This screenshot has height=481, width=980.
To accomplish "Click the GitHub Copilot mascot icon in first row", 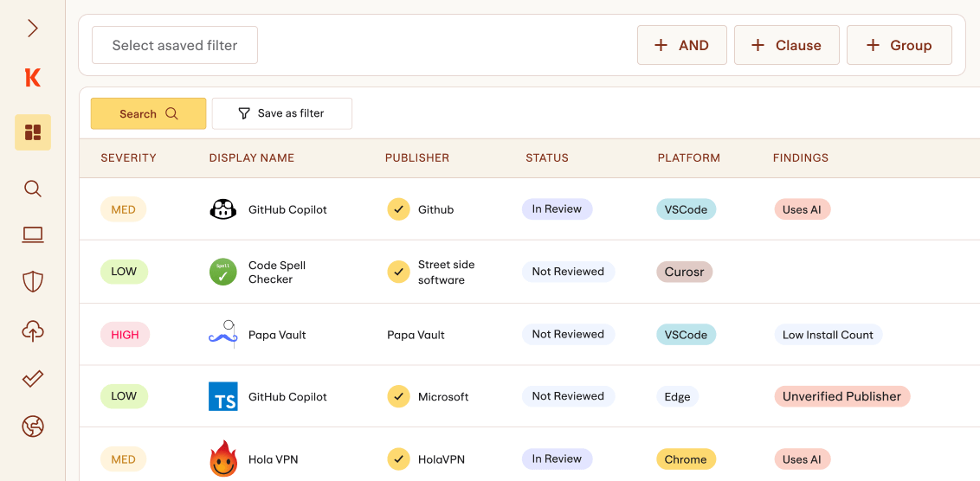I will 223,209.
